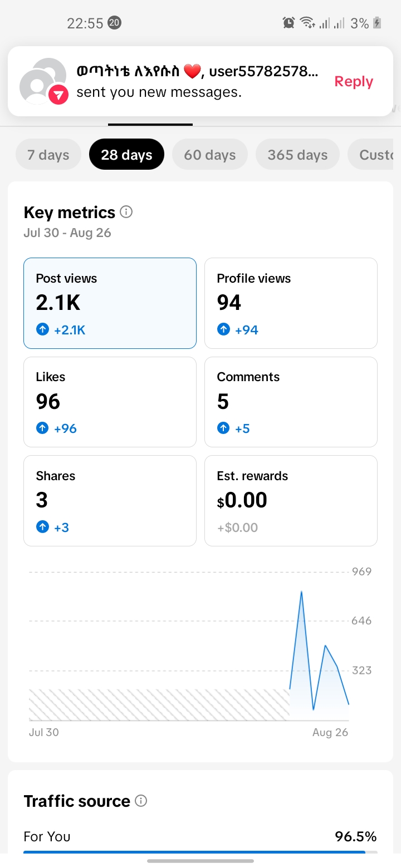Open the Est. rewards metric card
The height and width of the screenshot is (868, 401).
tap(291, 501)
